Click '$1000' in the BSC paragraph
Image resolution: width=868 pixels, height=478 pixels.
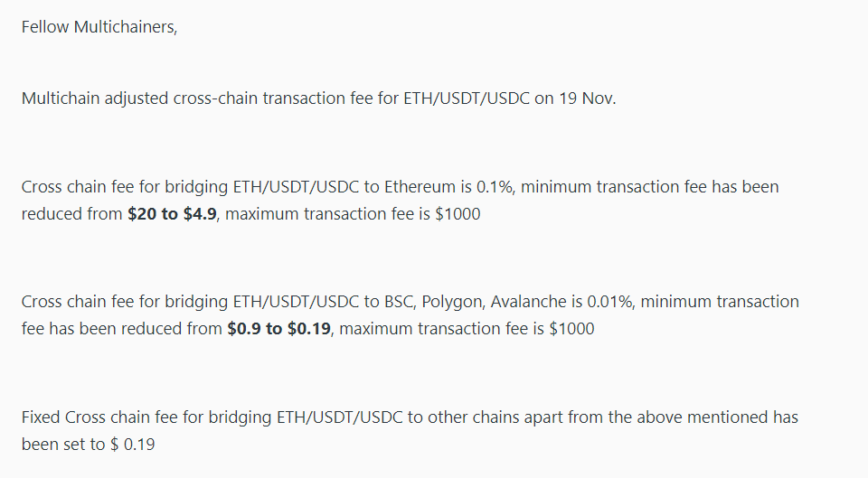click(571, 329)
